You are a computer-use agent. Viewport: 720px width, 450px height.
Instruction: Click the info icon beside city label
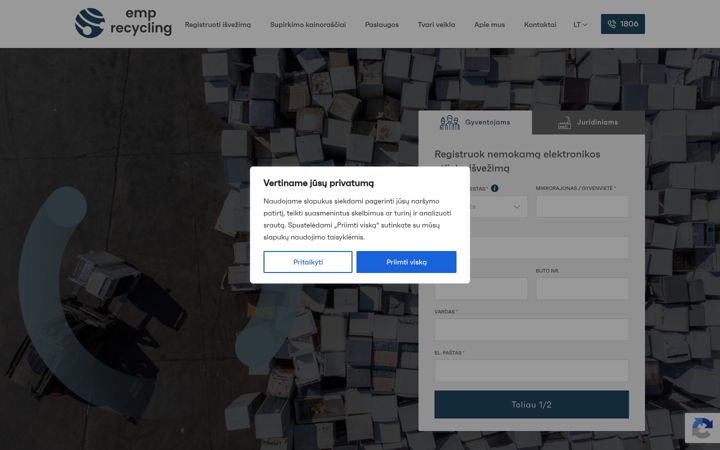click(x=495, y=188)
